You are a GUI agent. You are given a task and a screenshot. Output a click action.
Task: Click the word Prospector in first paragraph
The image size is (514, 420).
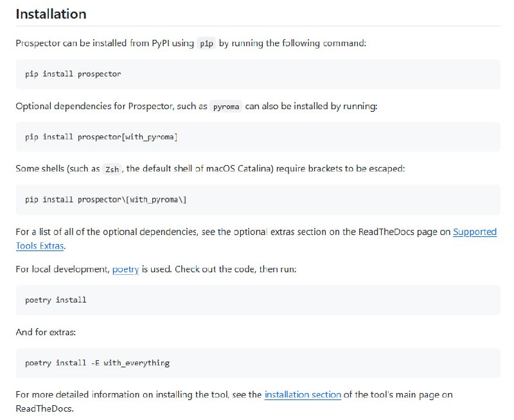[x=34, y=43]
